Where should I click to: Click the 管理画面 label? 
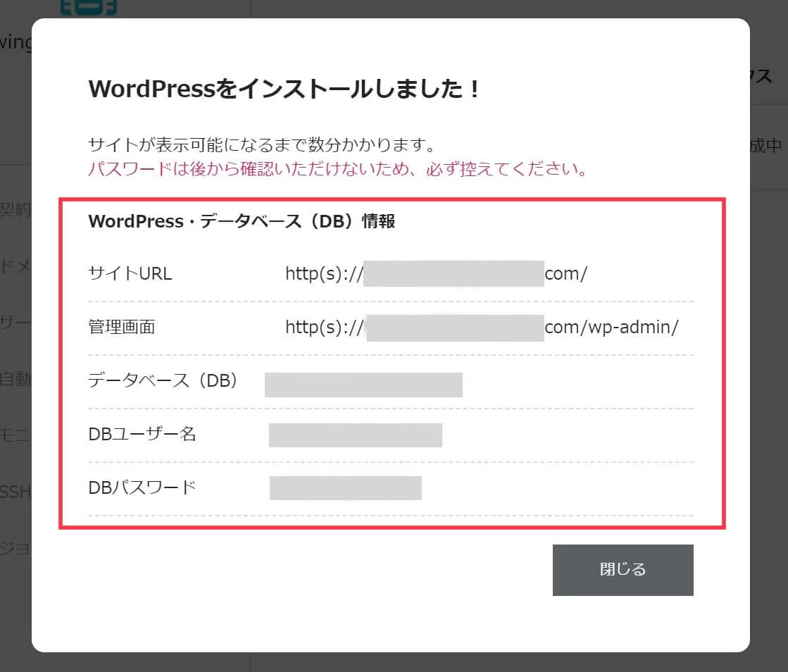click(122, 327)
